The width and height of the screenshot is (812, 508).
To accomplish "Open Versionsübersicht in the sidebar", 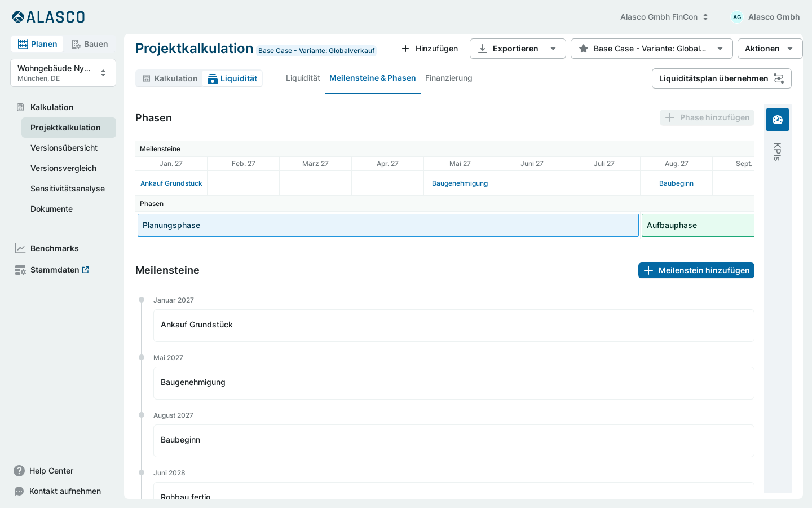I will point(69,148).
